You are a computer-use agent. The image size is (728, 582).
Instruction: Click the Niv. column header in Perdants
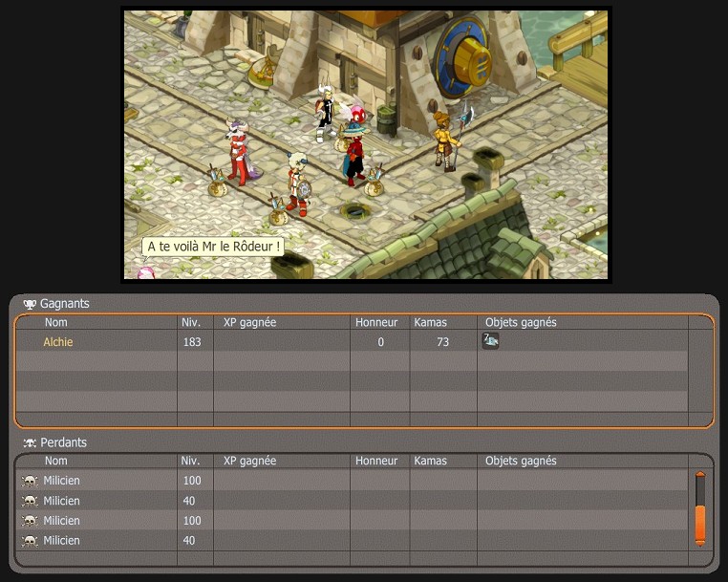coord(191,461)
